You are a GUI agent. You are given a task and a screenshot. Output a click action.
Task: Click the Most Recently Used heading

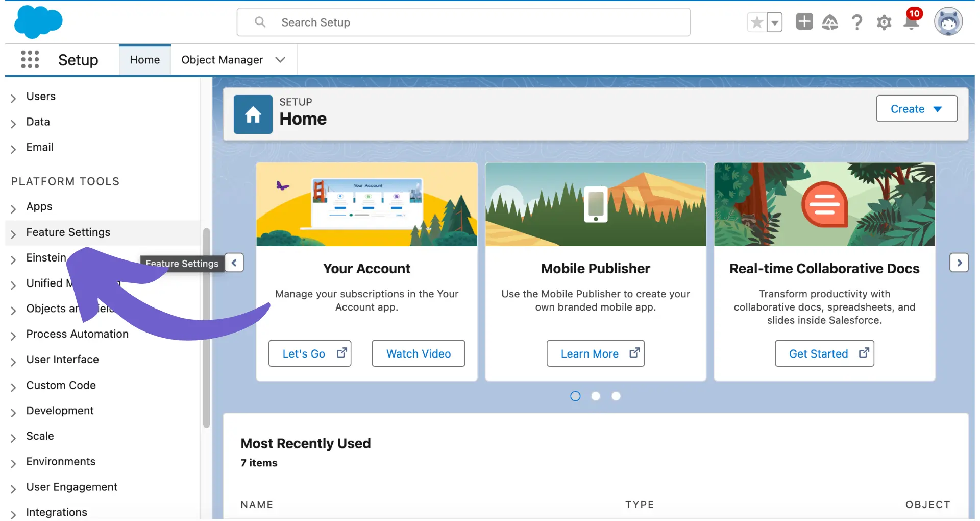tap(306, 443)
